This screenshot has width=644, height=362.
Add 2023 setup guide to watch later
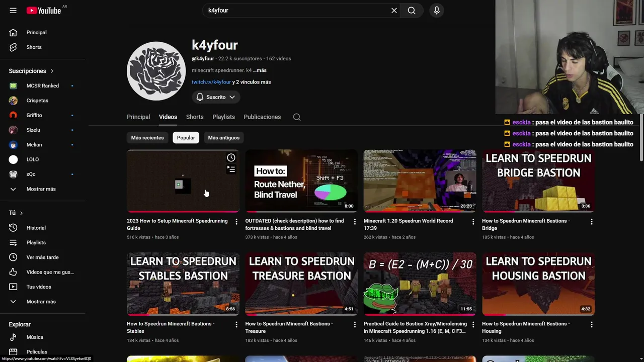[231, 157]
